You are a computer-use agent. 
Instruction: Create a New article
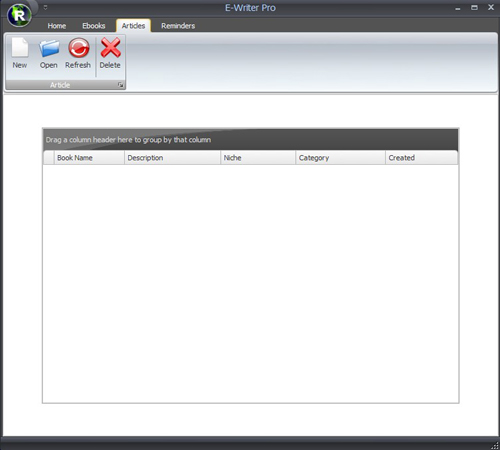point(20,53)
